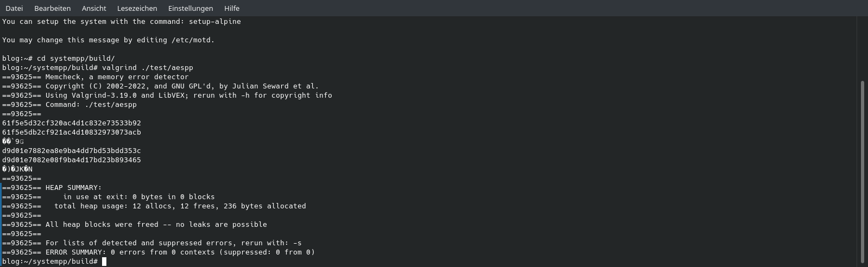Open the Einstellungen menu
Viewport: 868px width, 267px height.
click(x=191, y=8)
